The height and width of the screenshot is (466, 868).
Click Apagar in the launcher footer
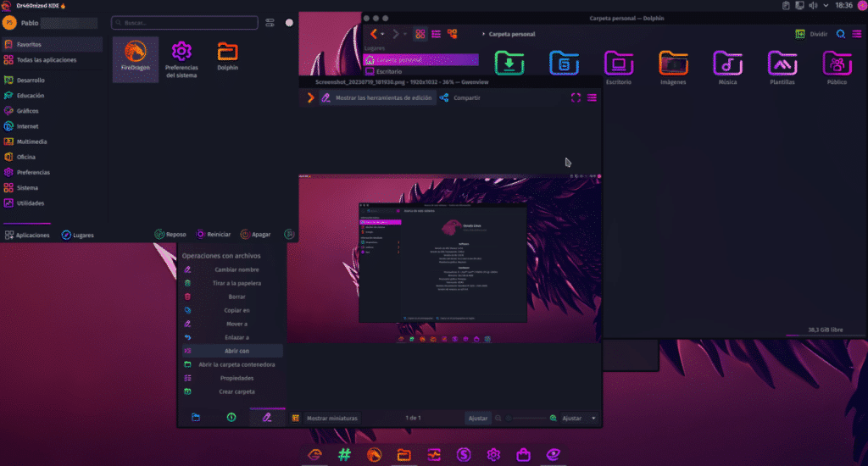255,235
